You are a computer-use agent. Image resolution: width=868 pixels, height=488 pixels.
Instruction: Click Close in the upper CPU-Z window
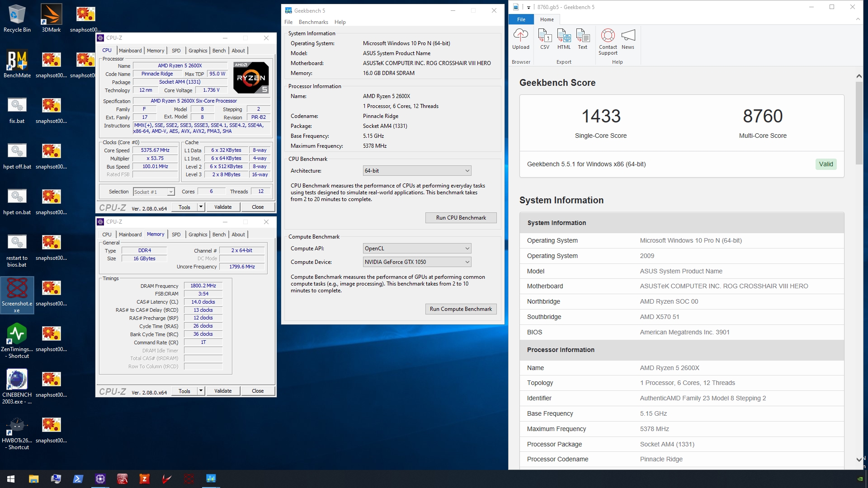258,207
